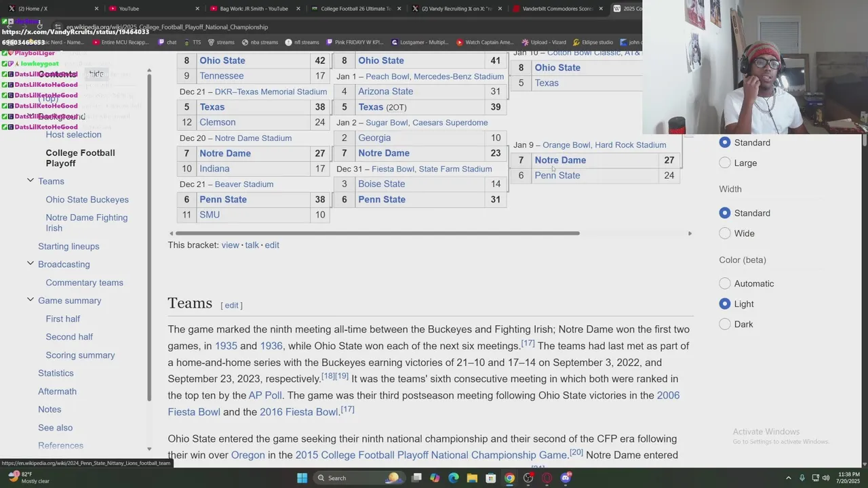Reload the page in Chrome

[x=40, y=27]
